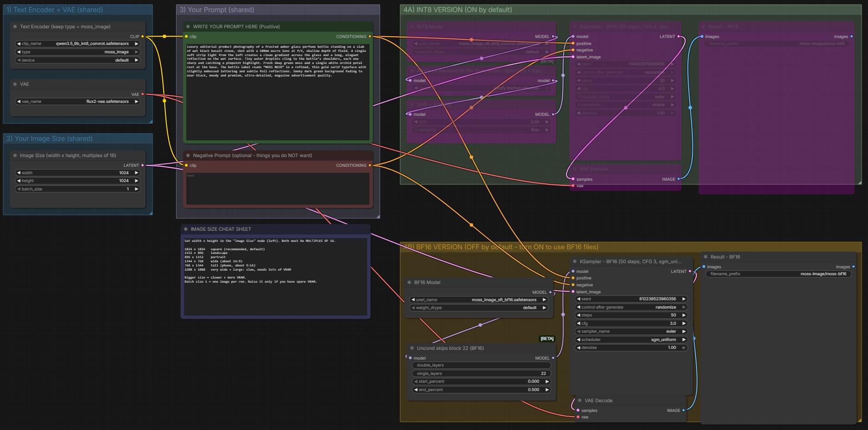868x430 pixels.
Task: Open the vae_name dropdown showing flux2-vae.safetensors
Action: [78, 101]
